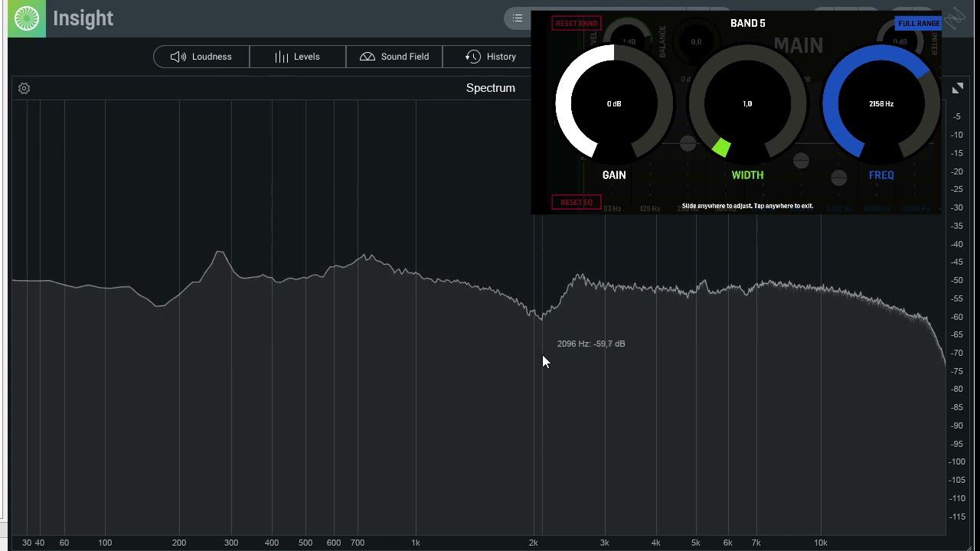This screenshot has height=551, width=980.
Task: Click the 300 frequency axis label
Action: coord(231,543)
